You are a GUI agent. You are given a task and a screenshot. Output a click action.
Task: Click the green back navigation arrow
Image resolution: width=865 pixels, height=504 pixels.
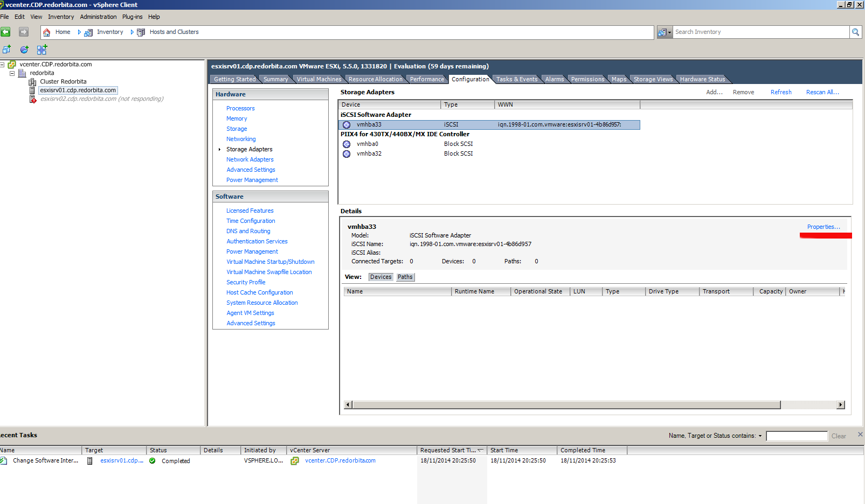point(5,32)
